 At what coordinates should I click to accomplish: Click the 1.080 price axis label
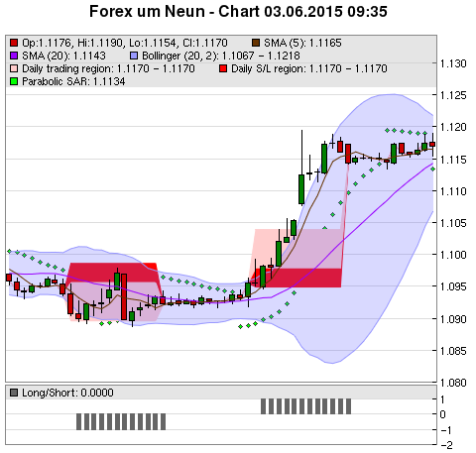(x=453, y=383)
